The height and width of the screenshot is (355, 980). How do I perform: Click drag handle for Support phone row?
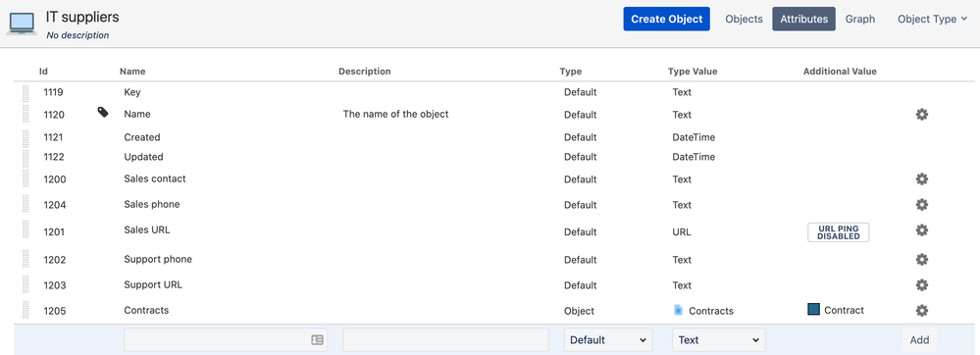26,259
